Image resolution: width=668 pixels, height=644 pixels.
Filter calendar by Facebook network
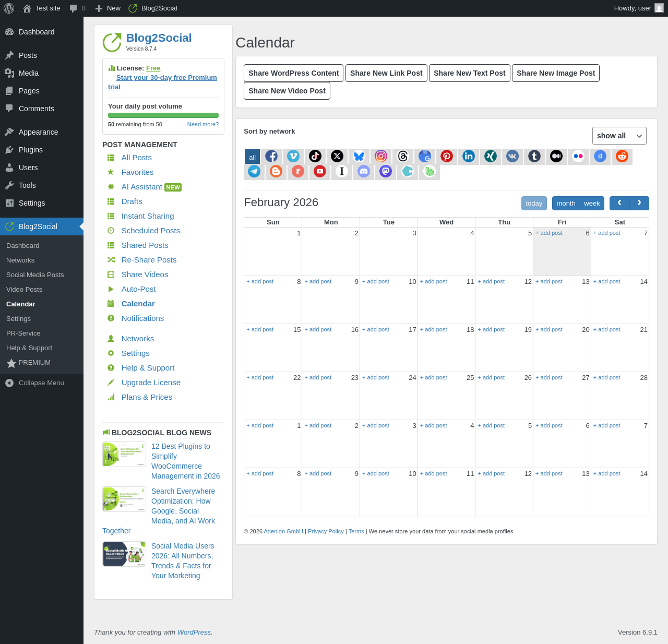pos(271,156)
